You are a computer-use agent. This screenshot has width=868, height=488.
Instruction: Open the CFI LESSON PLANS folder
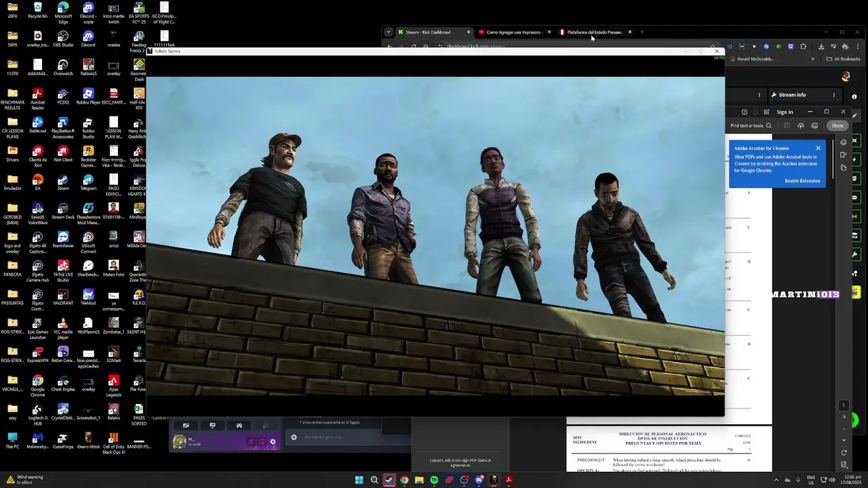[x=12, y=127]
